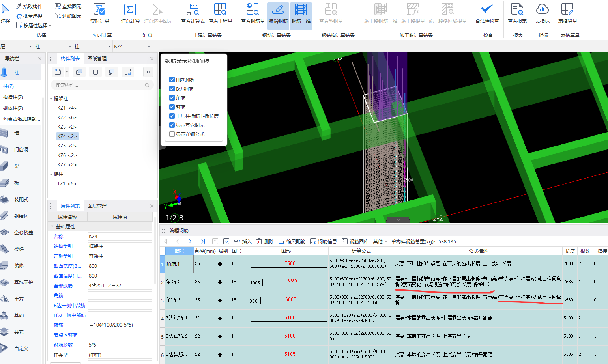Select TZ1 in component tree
Viewport: 608px width, 364px height.
coord(67,183)
